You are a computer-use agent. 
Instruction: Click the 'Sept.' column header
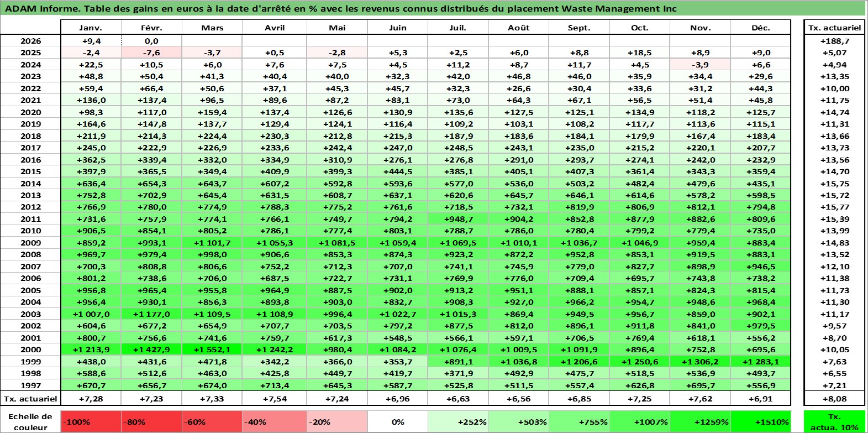point(579,28)
